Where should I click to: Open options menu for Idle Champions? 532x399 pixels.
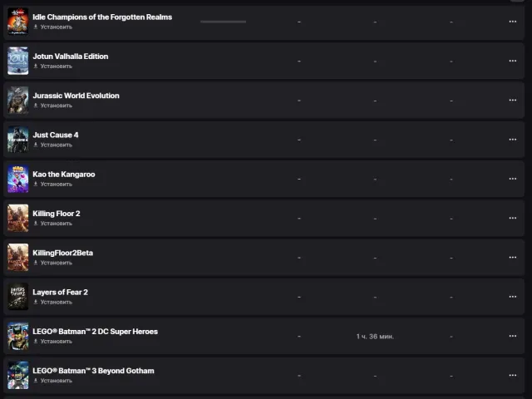click(513, 22)
